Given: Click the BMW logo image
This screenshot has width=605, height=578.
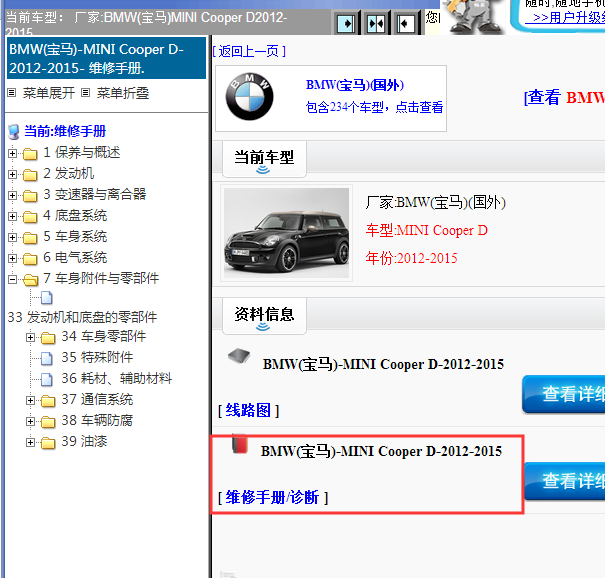Looking at the screenshot, I should point(250,96).
